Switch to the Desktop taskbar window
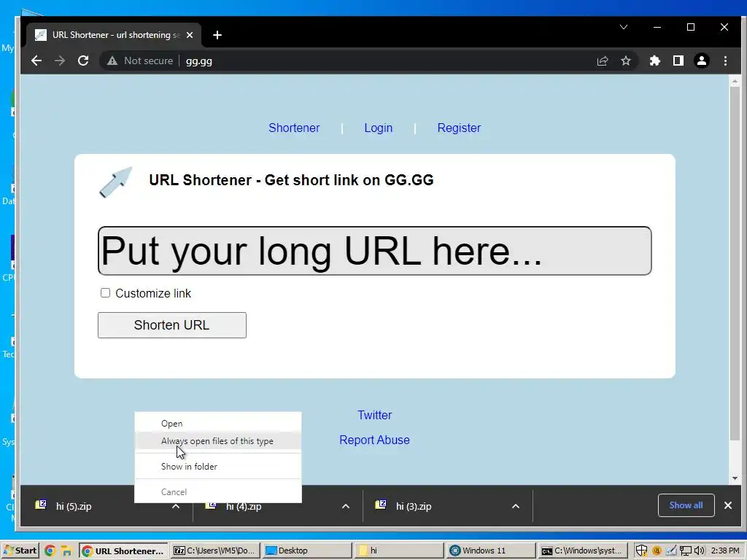Screen dimensions: 747x560 pyautogui.click(x=306, y=551)
